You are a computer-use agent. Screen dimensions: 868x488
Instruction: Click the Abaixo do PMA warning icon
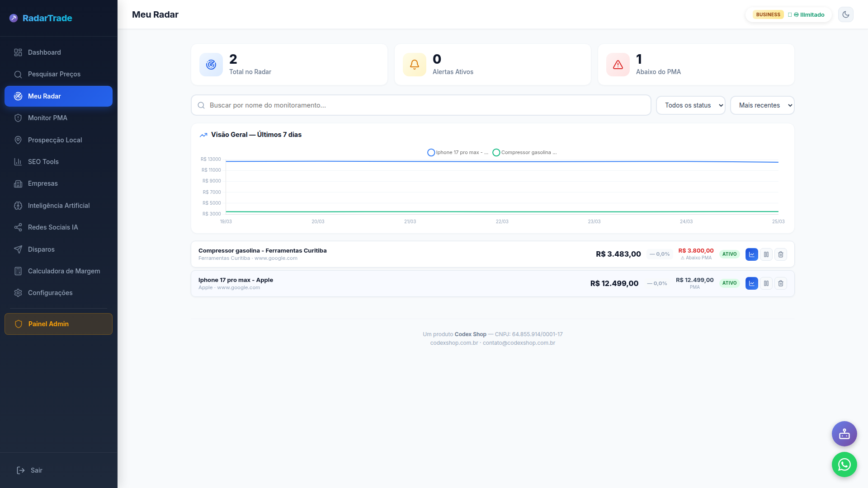pyautogui.click(x=618, y=65)
